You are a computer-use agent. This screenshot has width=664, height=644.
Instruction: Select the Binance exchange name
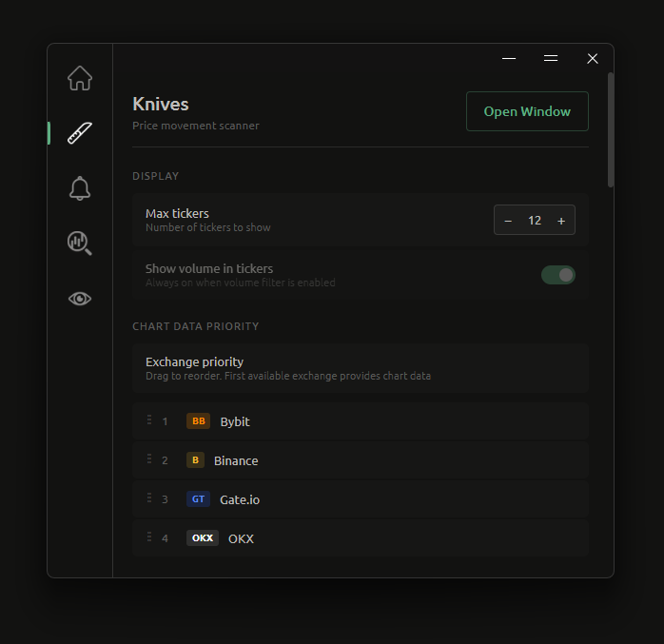point(236,460)
